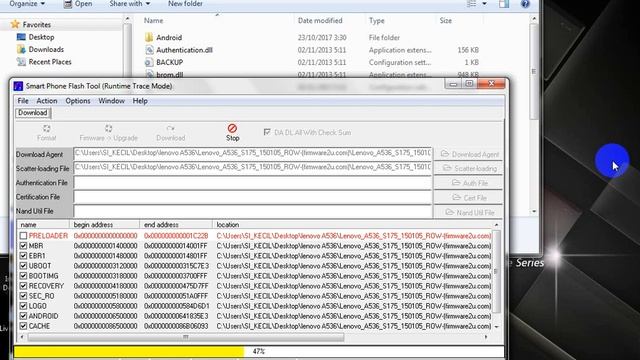Click the Stop icon in Flash Tool toolbar
This screenshot has width=640, height=360.
pos(232,129)
